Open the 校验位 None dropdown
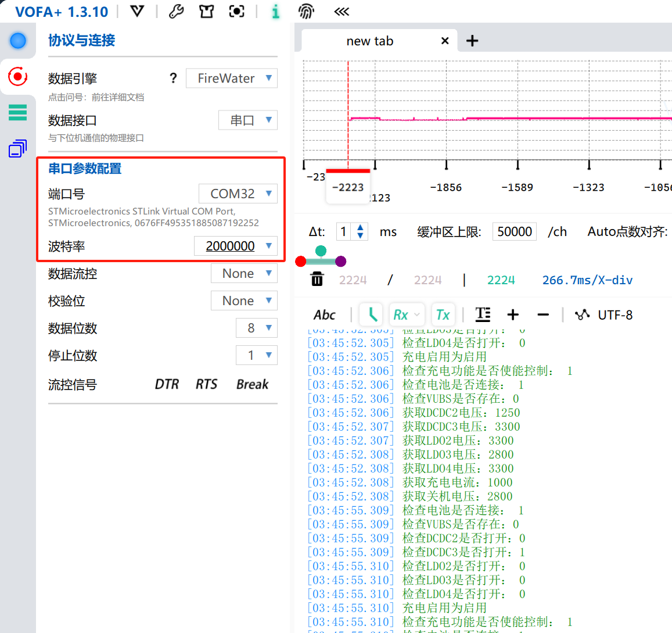672x633 pixels. point(244,301)
